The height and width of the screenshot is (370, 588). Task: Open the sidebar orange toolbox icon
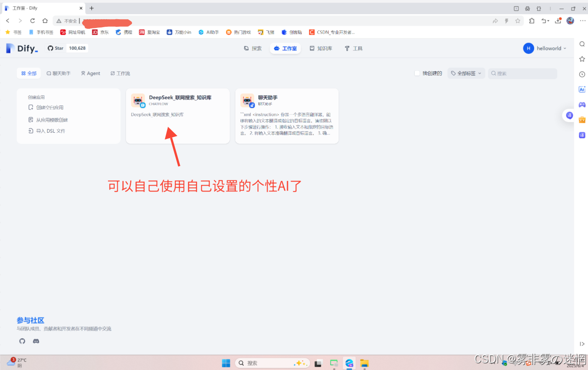(582, 120)
